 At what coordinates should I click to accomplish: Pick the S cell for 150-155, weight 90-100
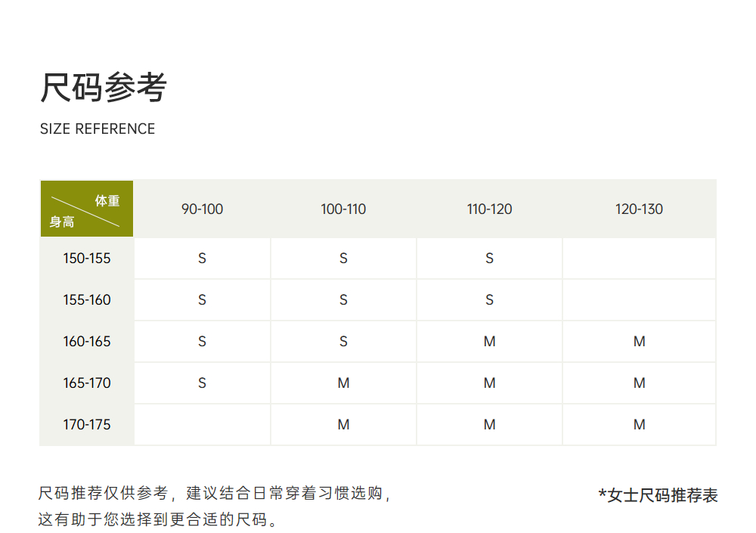(202, 259)
